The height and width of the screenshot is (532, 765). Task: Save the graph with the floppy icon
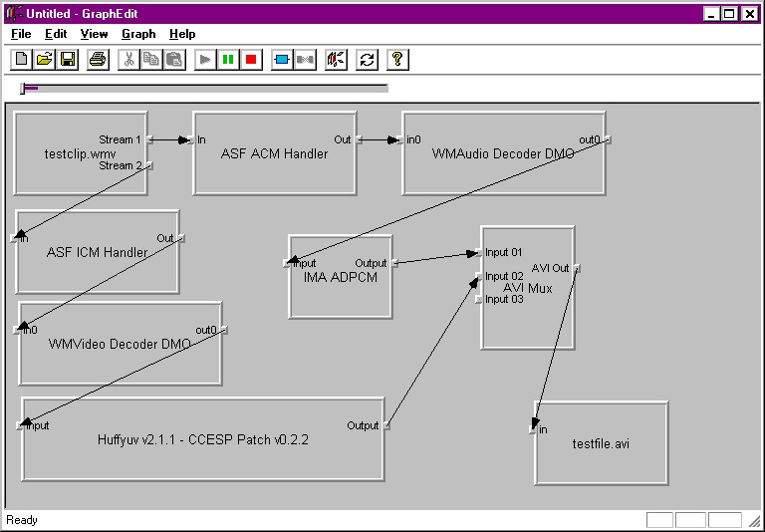point(67,60)
